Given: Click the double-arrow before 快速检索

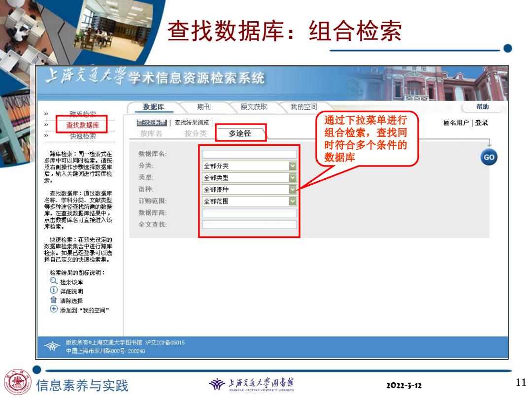Looking at the screenshot, I should point(46,136).
